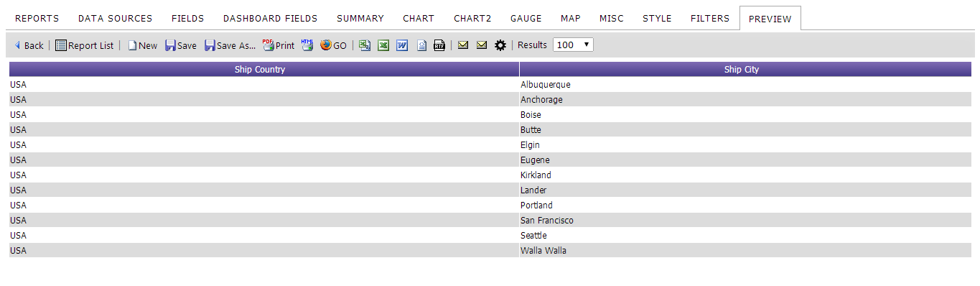Screen dimensions: 980x286
Task: Select the Preview tab
Action: click(770, 19)
